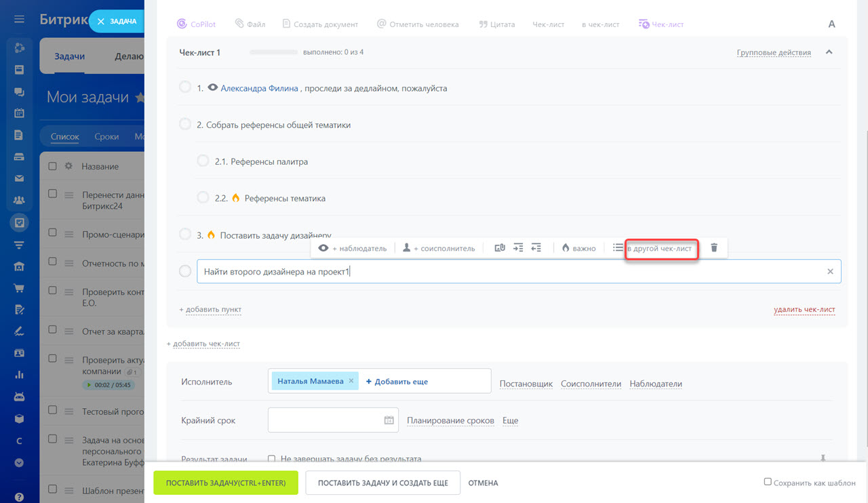Click Создать документ in the editor toolbar
The width and height of the screenshot is (868, 503).
click(320, 24)
